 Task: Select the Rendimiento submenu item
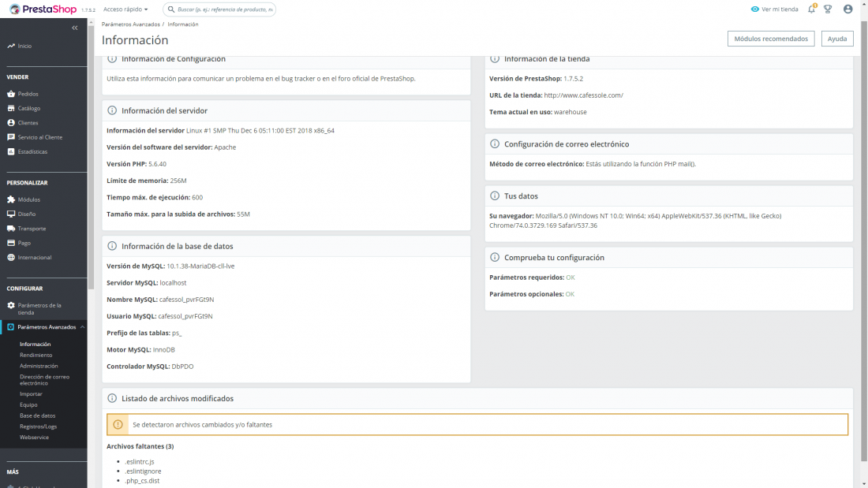coord(36,356)
